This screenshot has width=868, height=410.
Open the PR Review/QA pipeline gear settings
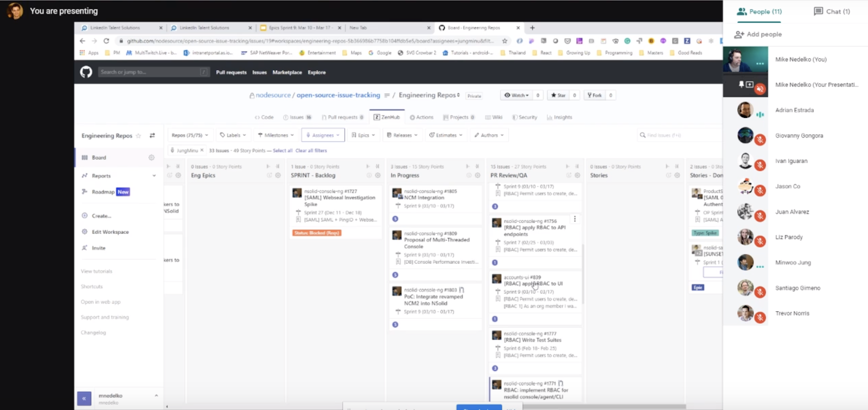[x=577, y=175]
